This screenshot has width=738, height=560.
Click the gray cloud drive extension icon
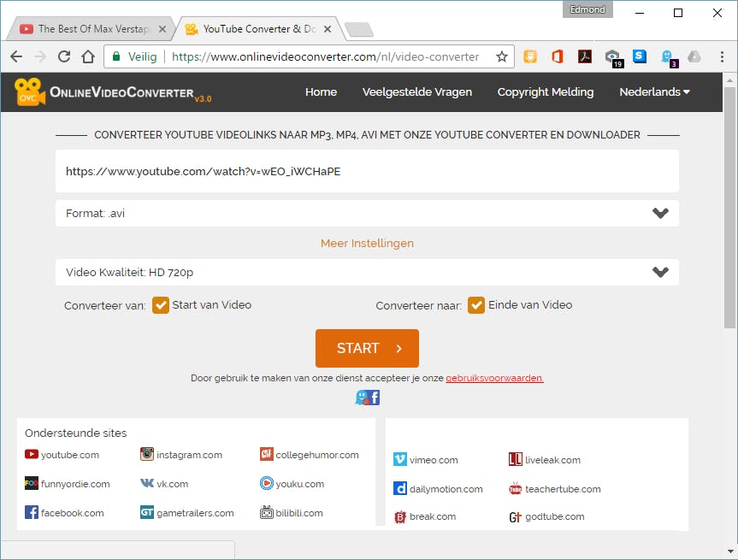coord(694,57)
